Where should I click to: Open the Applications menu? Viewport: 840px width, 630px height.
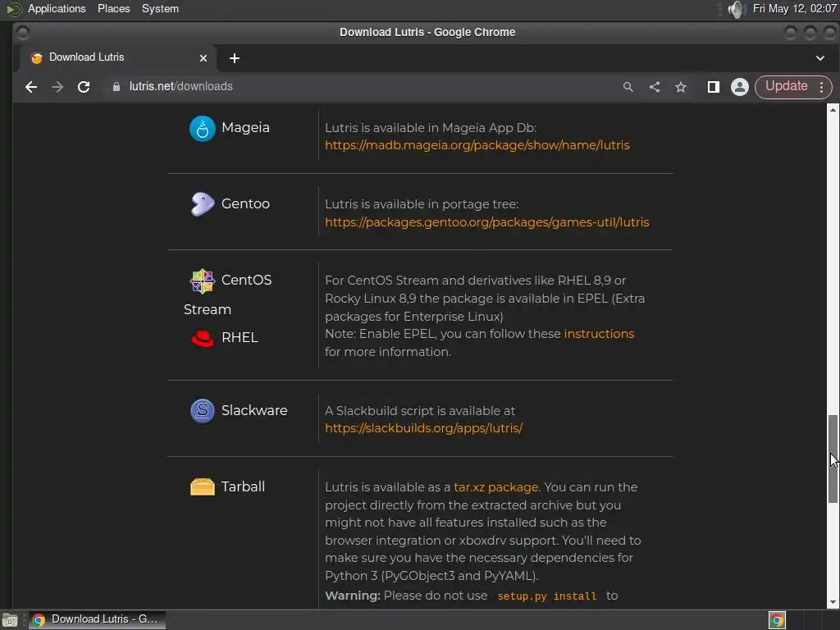56,9
